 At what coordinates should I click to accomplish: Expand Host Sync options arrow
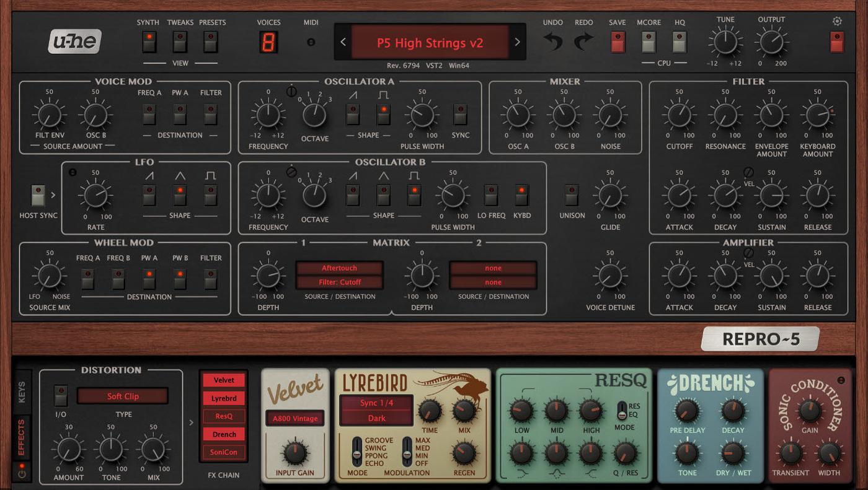(x=53, y=195)
